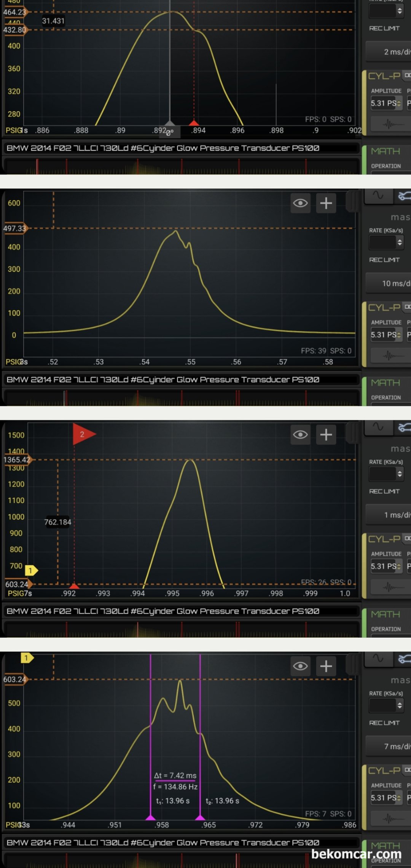Image resolution: width=411 pixels, height=868 pixels.
Task: Toggle the eye icon in the 10 ms/div scope
Action: [300, 203]
